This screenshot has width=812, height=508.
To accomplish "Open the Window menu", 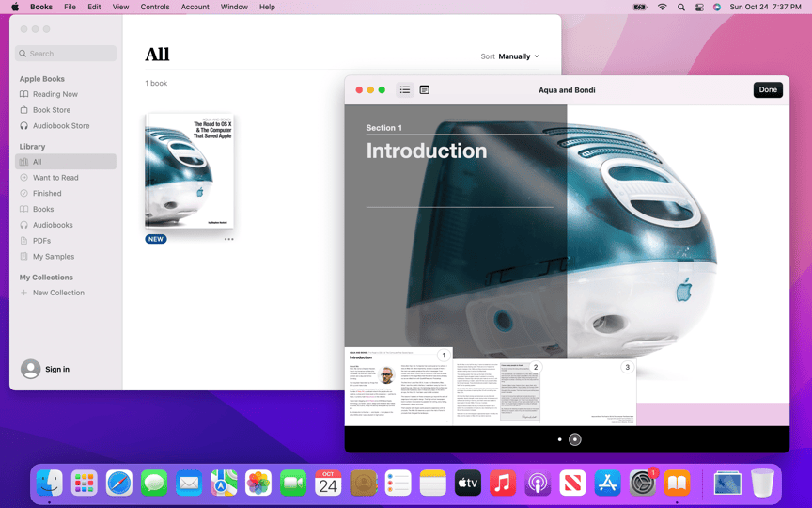I will (234, 7).
